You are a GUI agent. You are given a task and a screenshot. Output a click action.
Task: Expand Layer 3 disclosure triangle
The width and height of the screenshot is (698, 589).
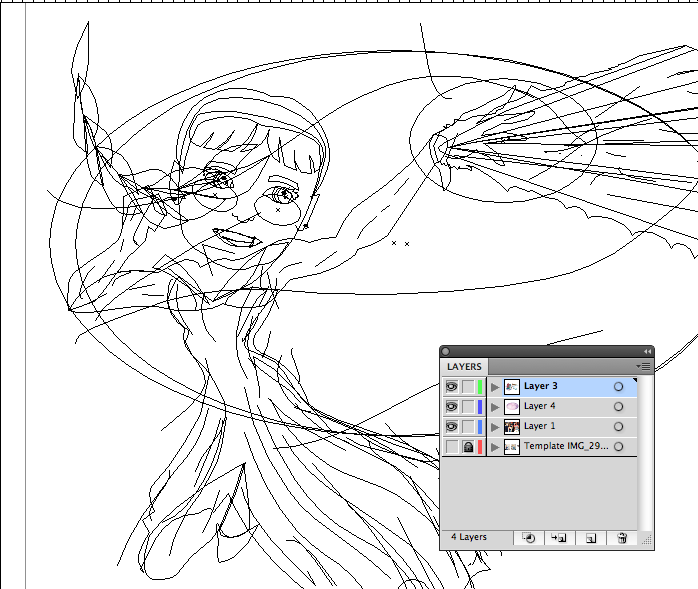click(x=494, y=386)
